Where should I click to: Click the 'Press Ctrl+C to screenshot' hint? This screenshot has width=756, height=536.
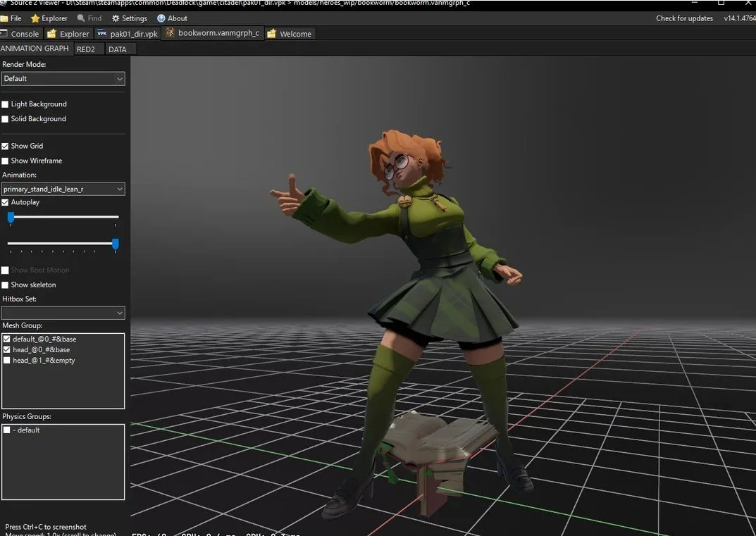coord(46,527)
